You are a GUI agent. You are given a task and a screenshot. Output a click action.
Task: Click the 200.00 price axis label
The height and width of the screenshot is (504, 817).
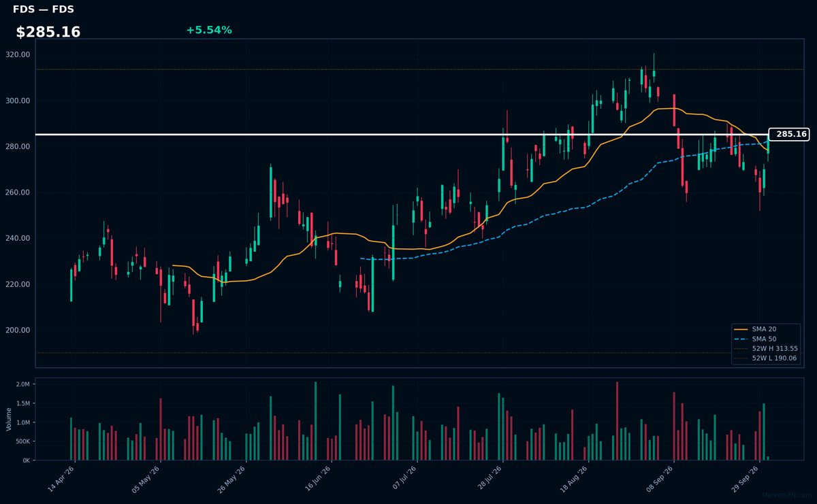click(x=16, y=330)
